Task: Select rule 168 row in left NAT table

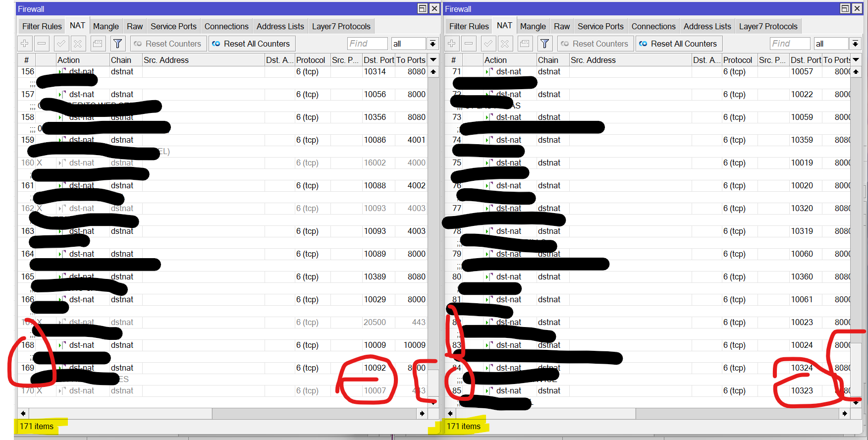Action: click(222, 345)
